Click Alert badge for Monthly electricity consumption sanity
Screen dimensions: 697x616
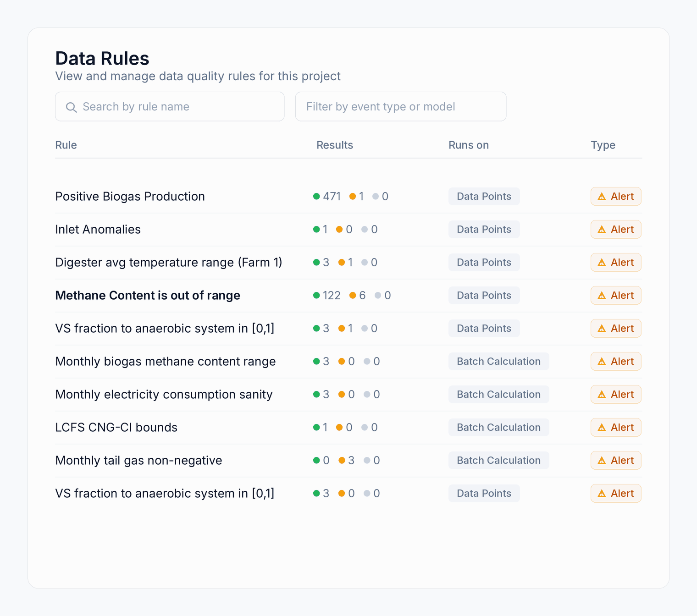tap(616, 394)
